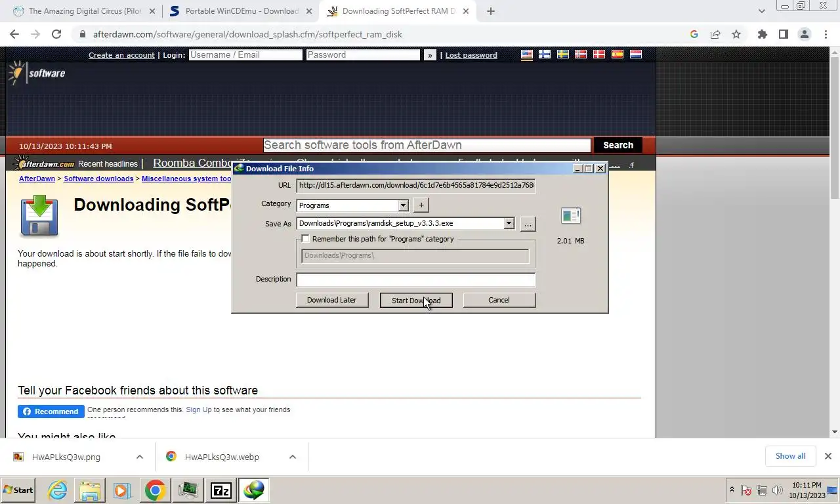Show all downloads in Chrome
The image size is (840, 504).
click(x=790, y=456)
